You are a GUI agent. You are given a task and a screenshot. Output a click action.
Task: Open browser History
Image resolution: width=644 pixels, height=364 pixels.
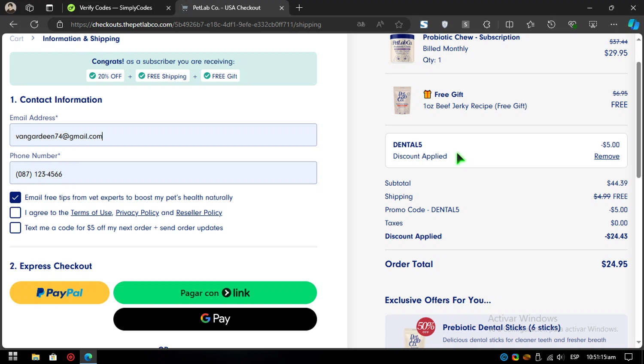coord(551,24)
